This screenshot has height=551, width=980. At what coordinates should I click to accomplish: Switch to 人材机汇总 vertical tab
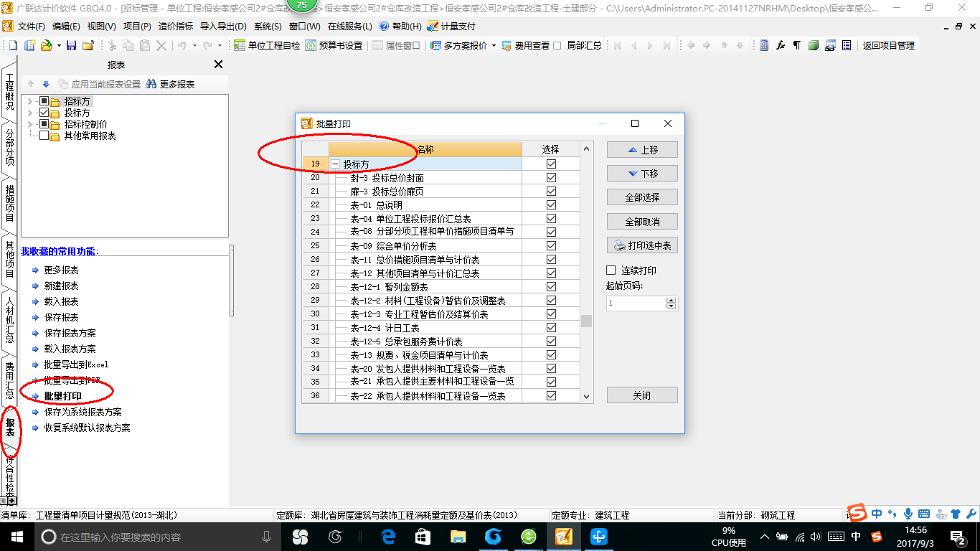pyautogui.click(x=9, y=321)
